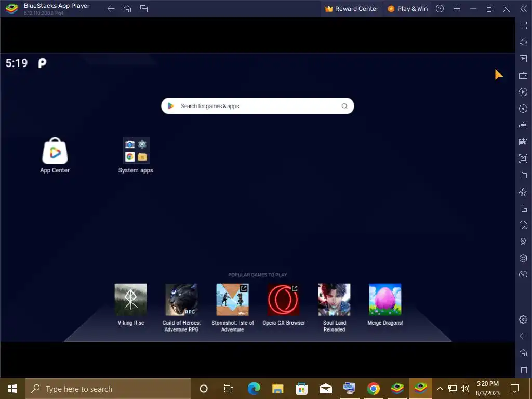532x399 pixels.
Task: Open Google Chrome from taskbar
Action: [373, 389]
